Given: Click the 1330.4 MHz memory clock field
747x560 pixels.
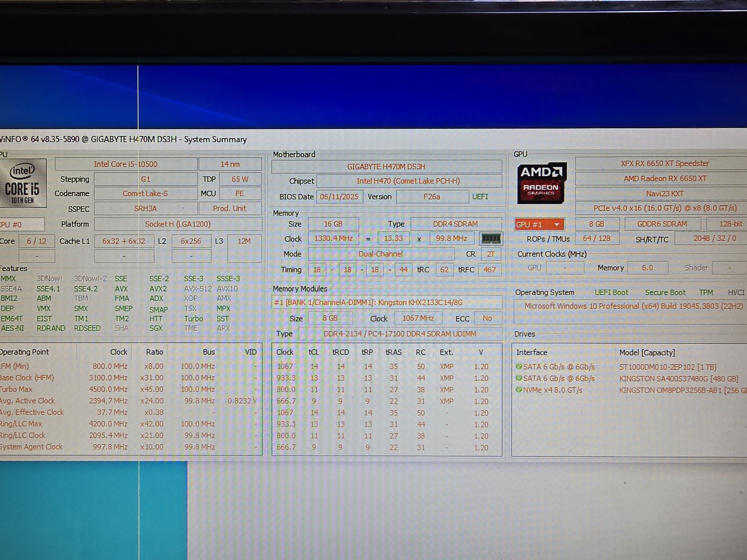Looking at the screenshot, I should (x=333, y=238).
